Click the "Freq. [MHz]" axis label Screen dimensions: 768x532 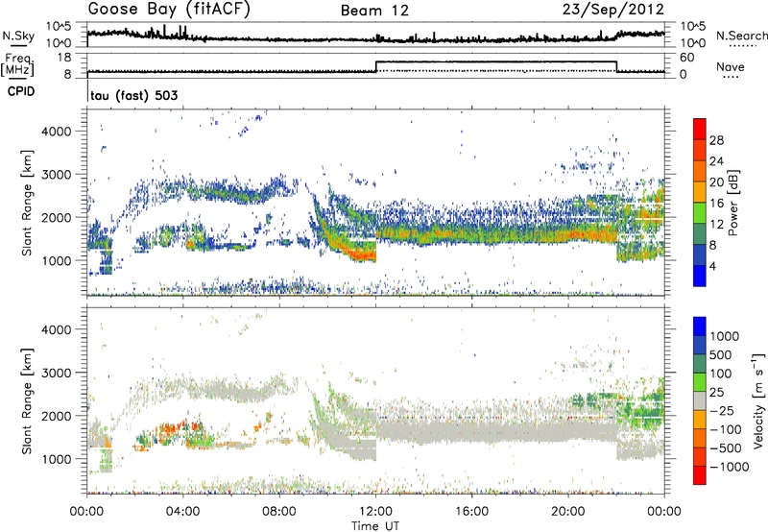point(18,64)
